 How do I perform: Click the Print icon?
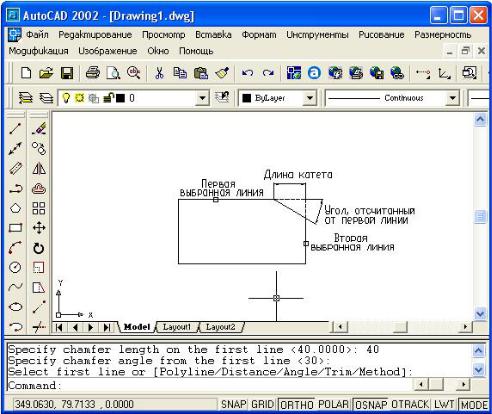pyautogui.click(x=92, y=73)
